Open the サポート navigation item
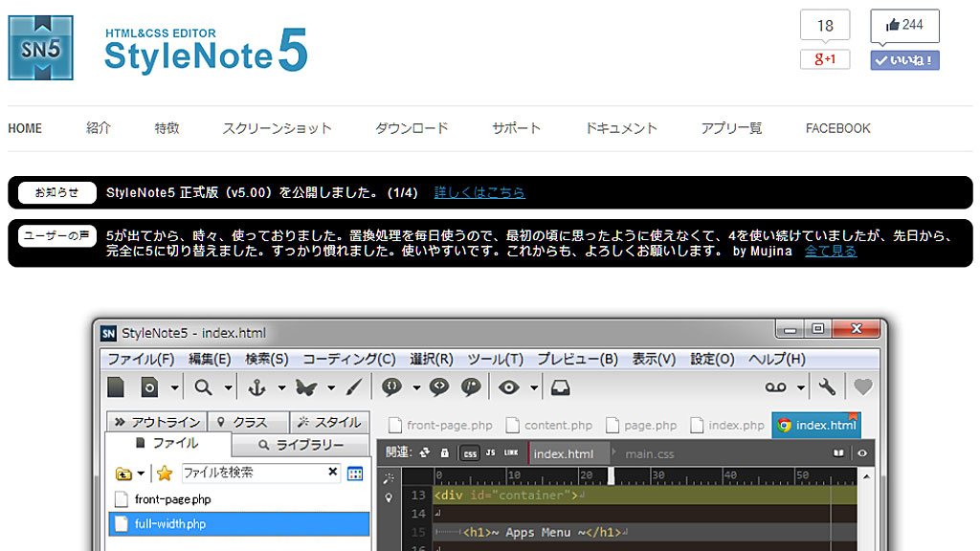 point(516,128)
